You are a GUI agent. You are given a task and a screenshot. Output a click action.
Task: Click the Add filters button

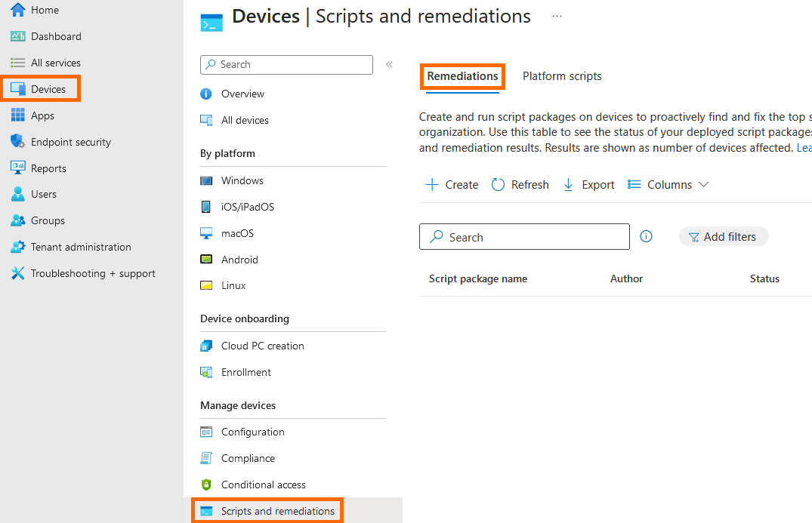[724, 236]
